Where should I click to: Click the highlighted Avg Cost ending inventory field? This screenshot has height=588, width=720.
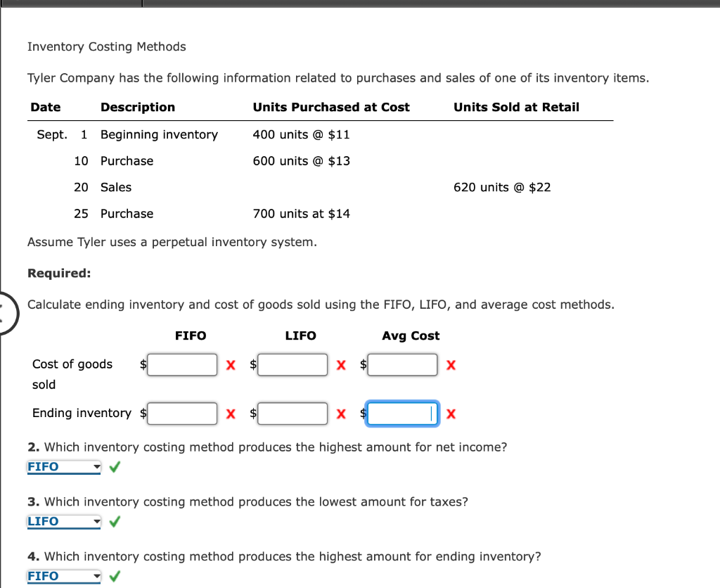(402, 414)
